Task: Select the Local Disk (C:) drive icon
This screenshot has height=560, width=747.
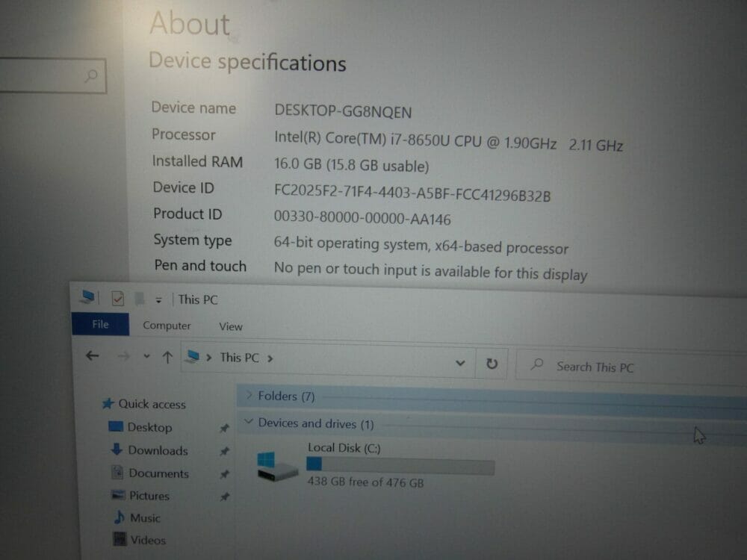Action: point(276,466)
